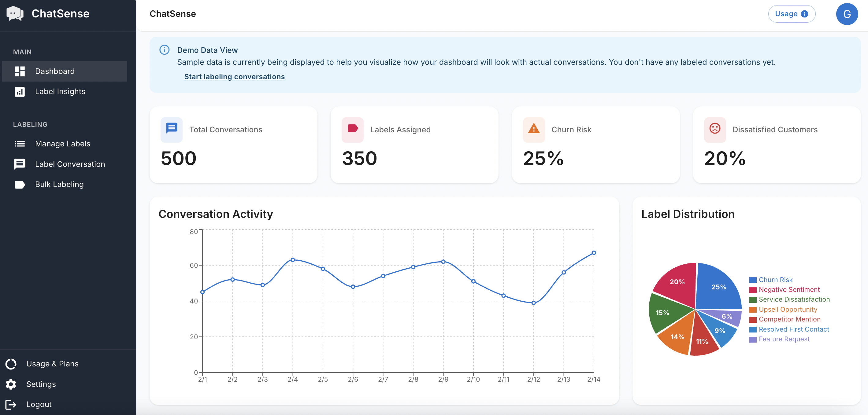Screen dimensions: 868x415
Task: Open the Label Insights page
Action: click(x=60, y=92)
